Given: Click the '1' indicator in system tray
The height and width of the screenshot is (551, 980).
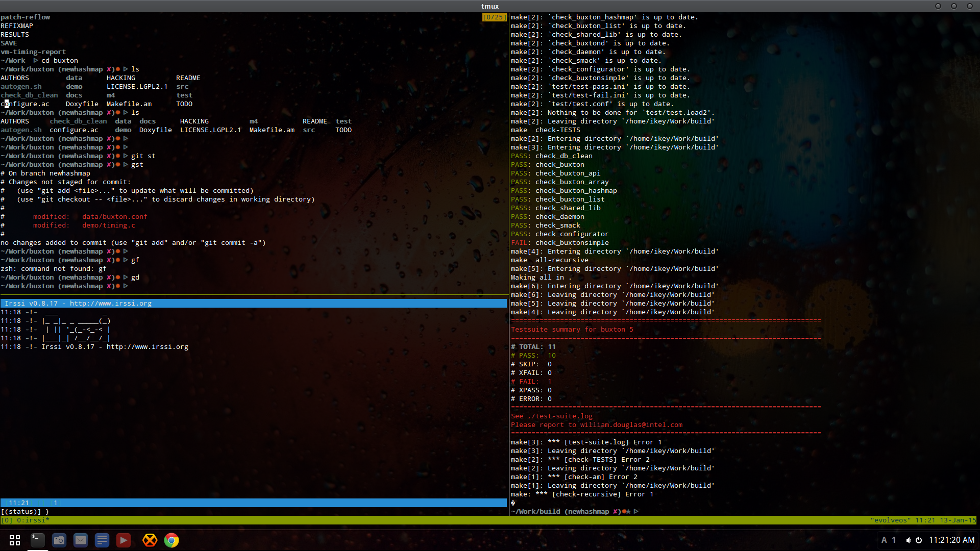Looking at the screenshot, I should (x=894, y=540).
